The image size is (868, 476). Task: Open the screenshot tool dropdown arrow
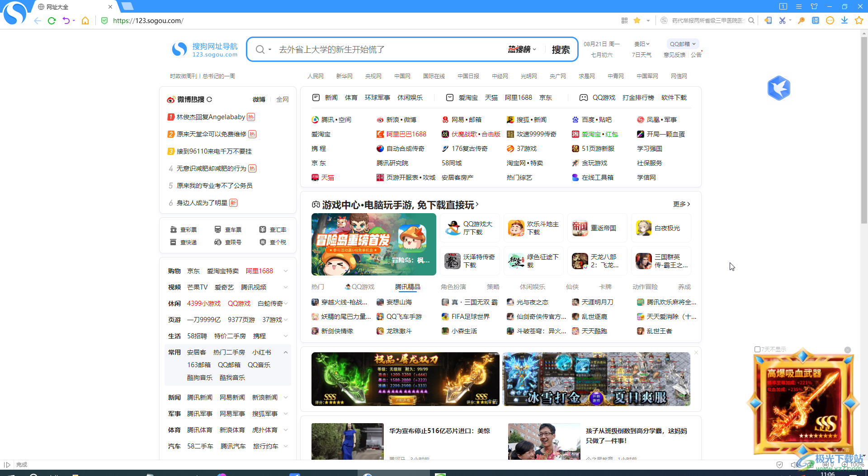pyautogui.click(x=790, y=20)
